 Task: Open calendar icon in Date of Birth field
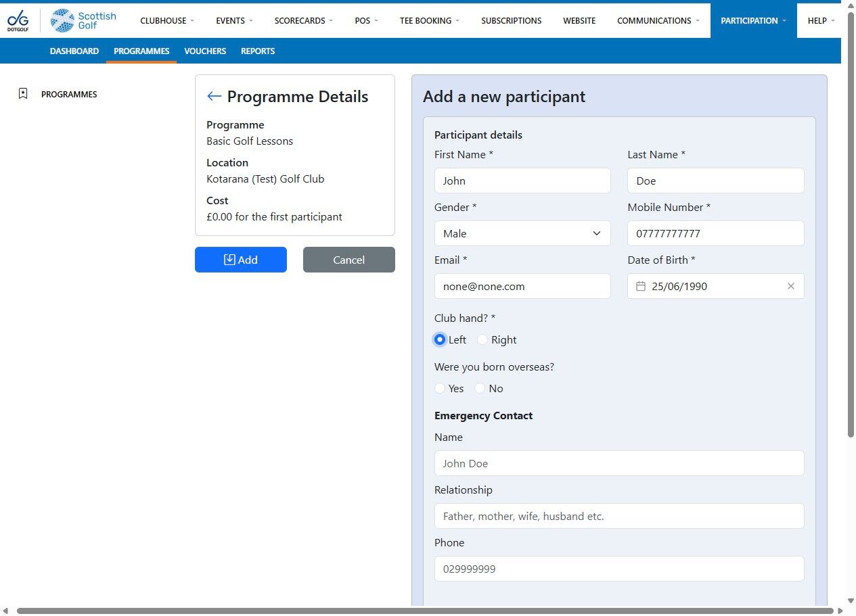pyautogui.click(x=640, y=286)
